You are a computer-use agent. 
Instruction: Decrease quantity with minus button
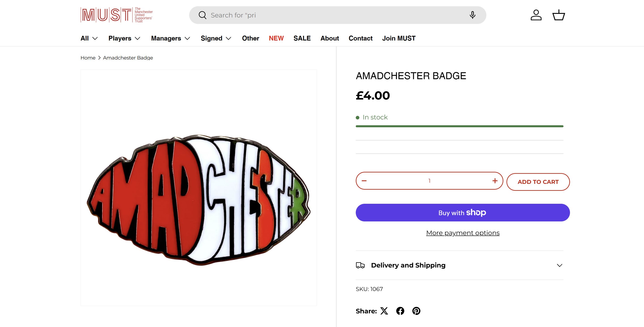(x=364, y=181)
